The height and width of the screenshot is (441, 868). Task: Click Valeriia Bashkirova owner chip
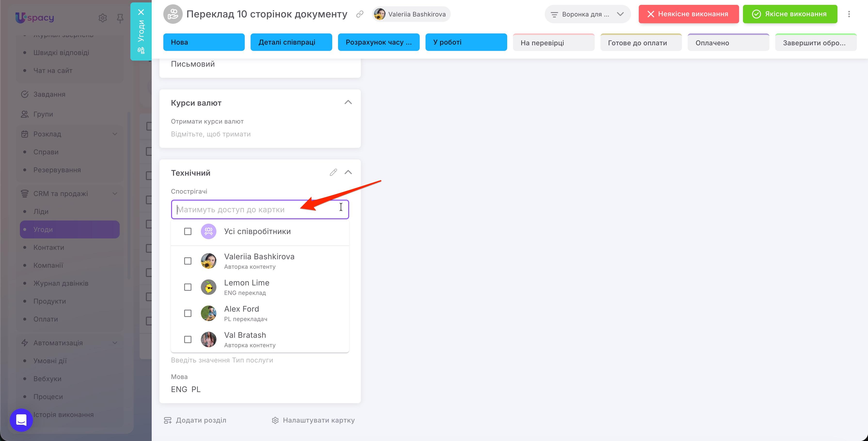tap(411, 14)
